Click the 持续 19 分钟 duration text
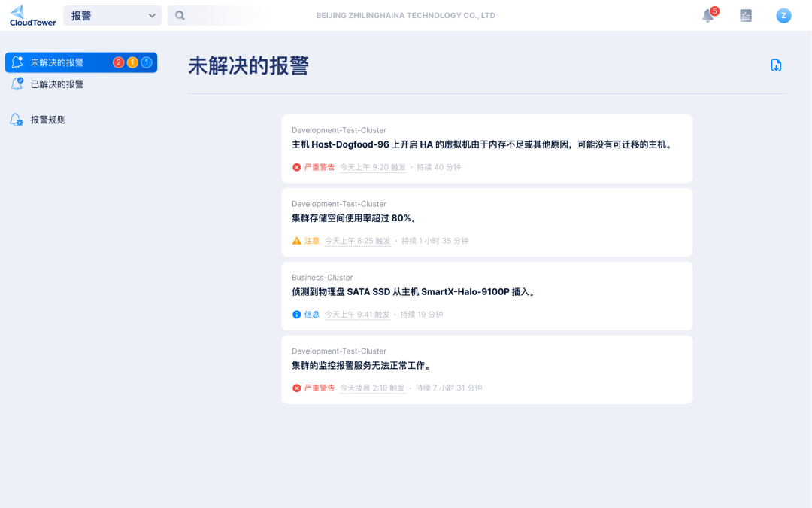 (422, 315)
